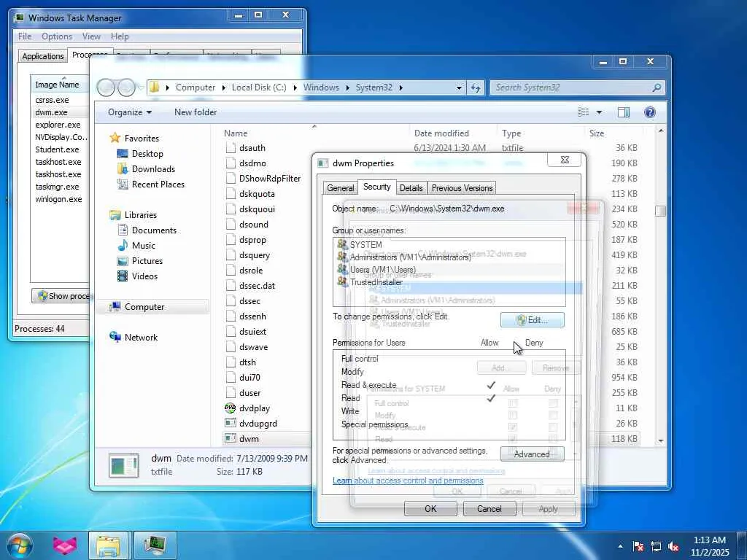The width and height of the screenshot is (747, 560).
Task: Click the New folder button
Action: coord(196,112)
